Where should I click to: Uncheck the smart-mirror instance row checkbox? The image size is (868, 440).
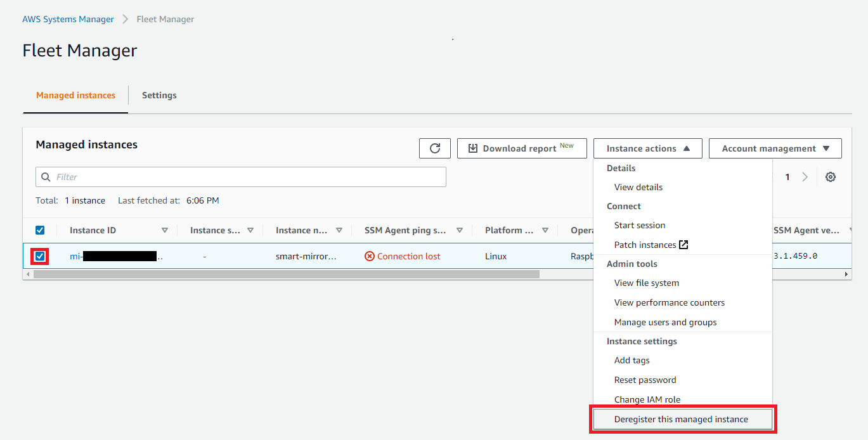click(40, 256)
